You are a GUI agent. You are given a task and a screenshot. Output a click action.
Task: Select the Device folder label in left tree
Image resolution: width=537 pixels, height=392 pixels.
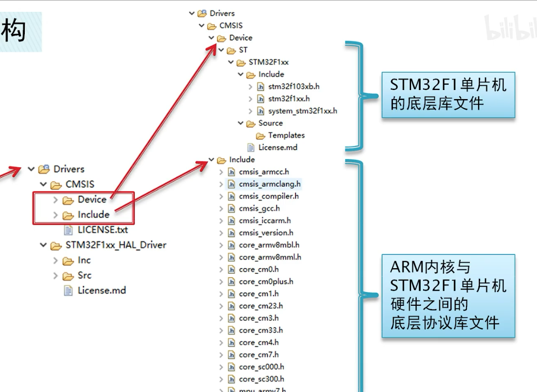tap(92, 200)
